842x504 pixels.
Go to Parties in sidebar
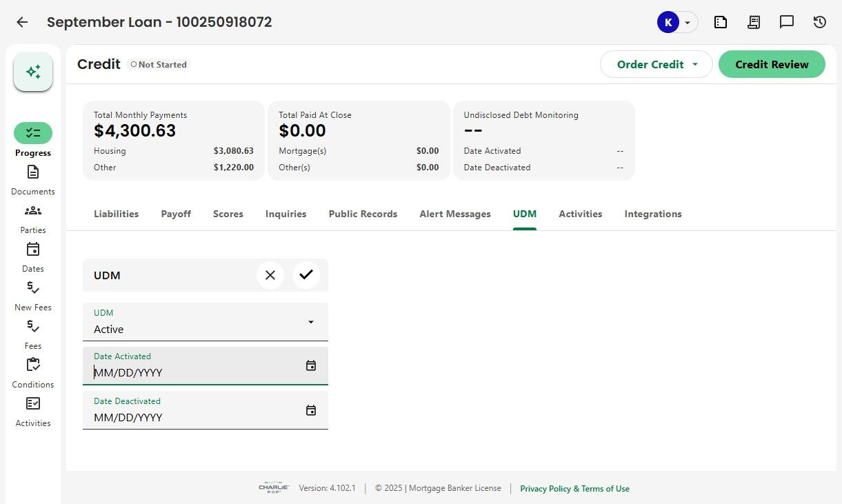click(x=33, y=211)
